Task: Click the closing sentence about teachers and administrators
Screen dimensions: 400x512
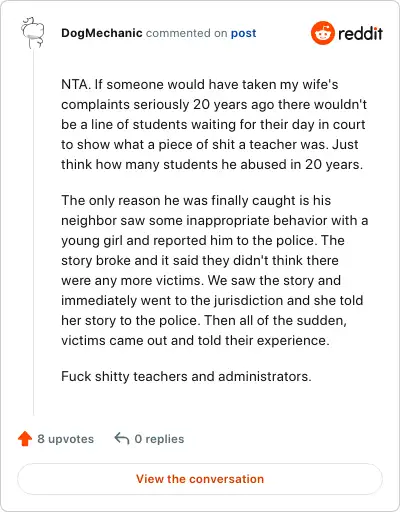Action: coord(186,377)
